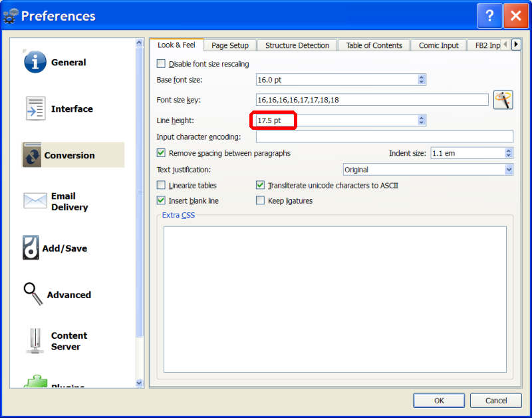Open the Content Server icon

click(35, 341)
